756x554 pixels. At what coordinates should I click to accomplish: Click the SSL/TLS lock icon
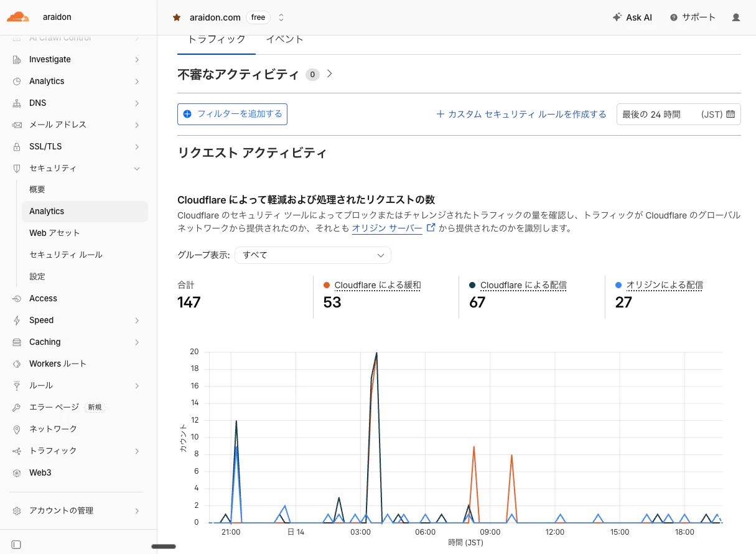(x=17, y=147)
